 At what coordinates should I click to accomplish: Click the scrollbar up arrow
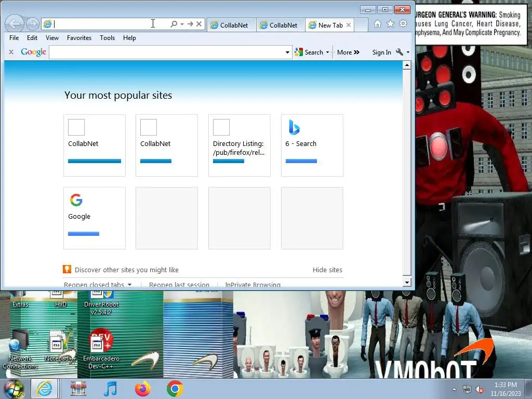(x=407, y=65)
